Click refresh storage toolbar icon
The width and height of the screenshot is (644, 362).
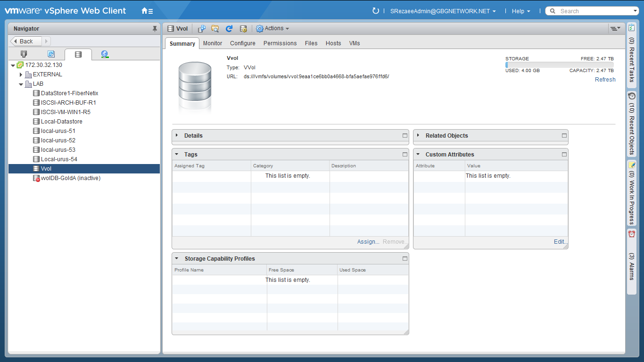pos(229,29)
